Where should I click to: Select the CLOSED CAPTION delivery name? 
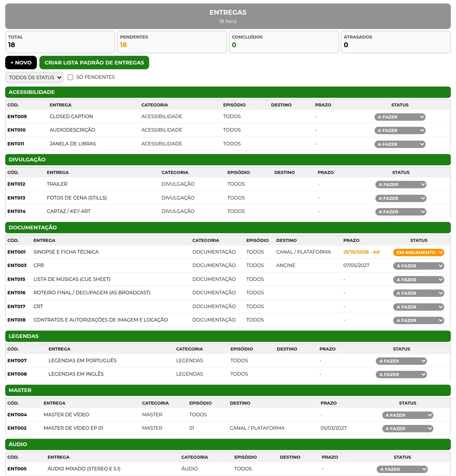71,116
